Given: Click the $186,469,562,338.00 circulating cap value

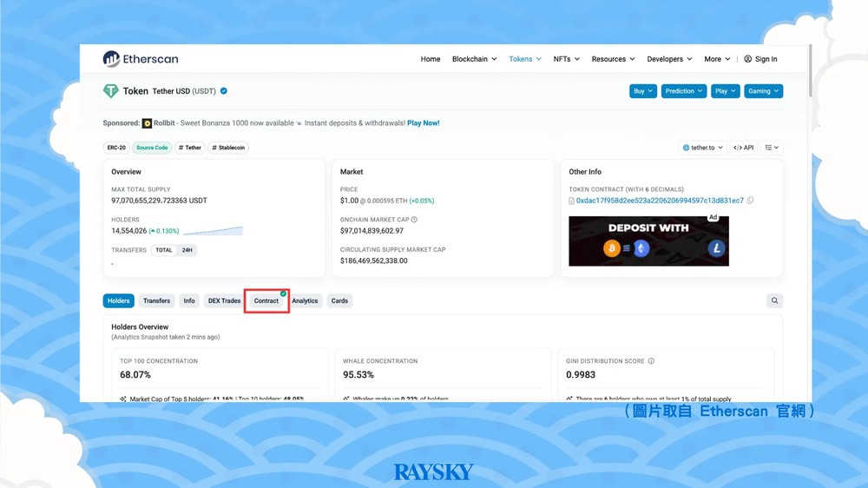Looking at the screenshot, I should pos(373,260).
